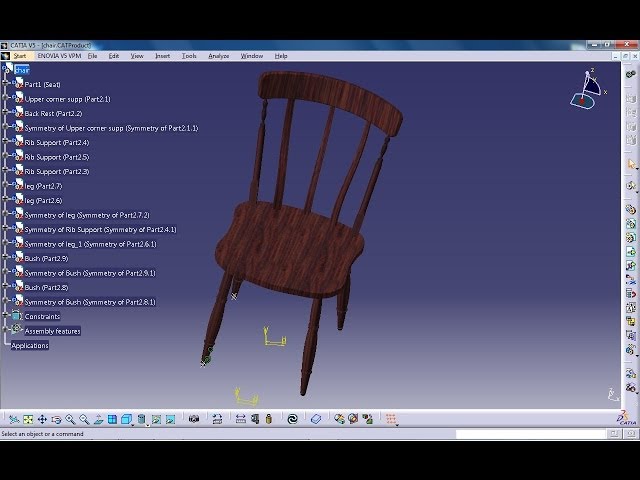Toggle Hide/Show on the view toolbar
This screenshot has height=480, width=640.
[x=156, y=419]
